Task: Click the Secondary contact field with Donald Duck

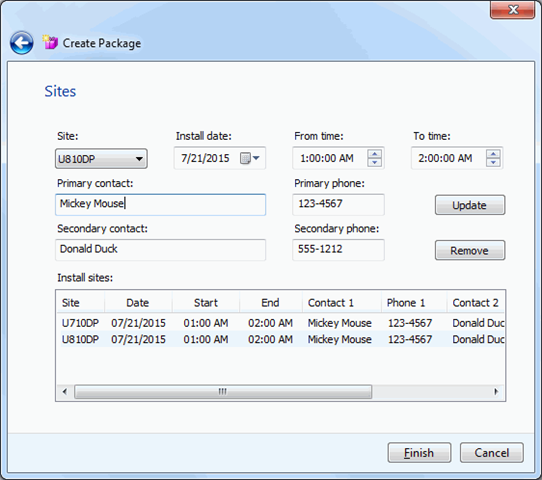Action: pyautogui.click(x=160, y=250)
